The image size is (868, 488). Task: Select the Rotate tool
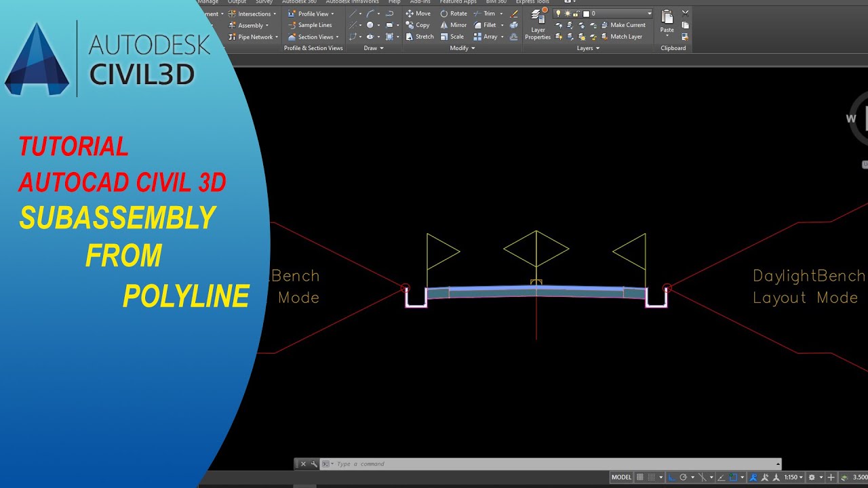[454, 14]
